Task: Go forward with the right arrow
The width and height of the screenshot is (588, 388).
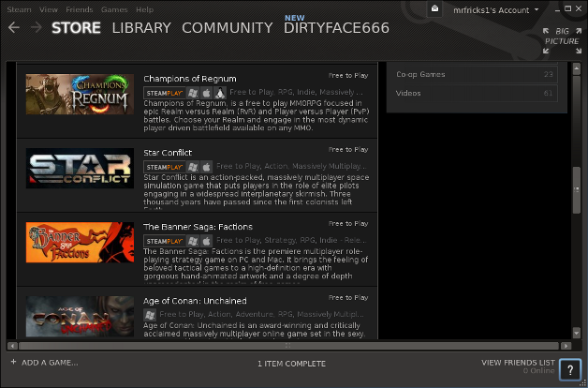Action: tap(36, 27)
